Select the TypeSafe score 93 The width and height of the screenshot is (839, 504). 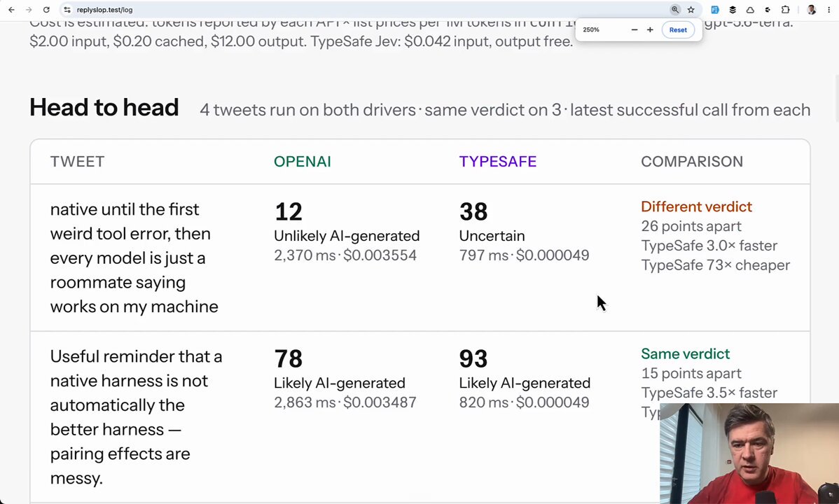pyautogui.click(x=473, y=359)
